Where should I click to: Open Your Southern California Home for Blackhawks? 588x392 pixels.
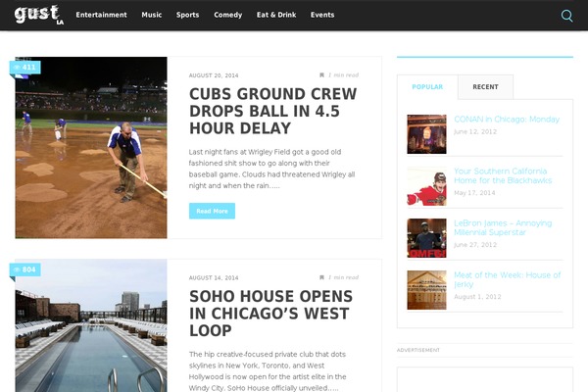coord(503,176)
